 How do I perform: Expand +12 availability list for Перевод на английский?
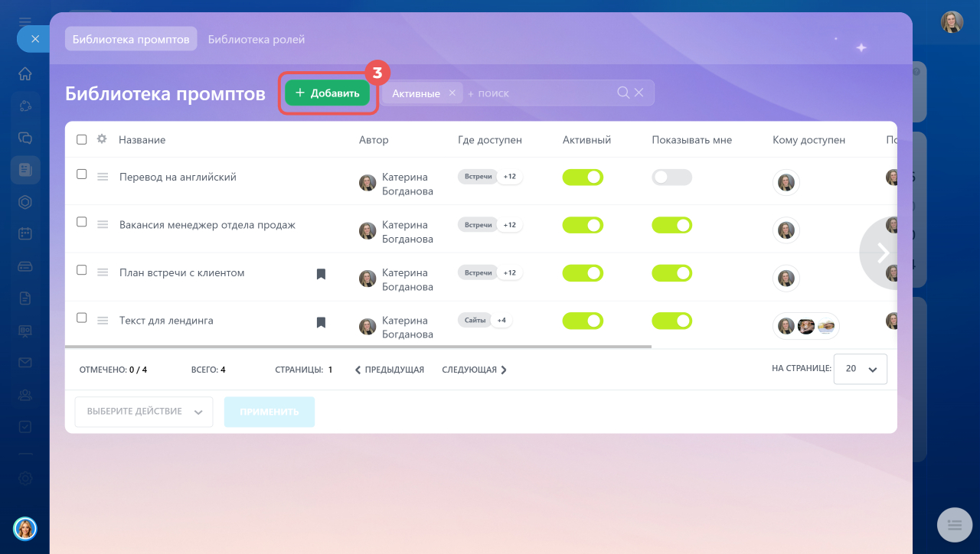pos(509,177)
